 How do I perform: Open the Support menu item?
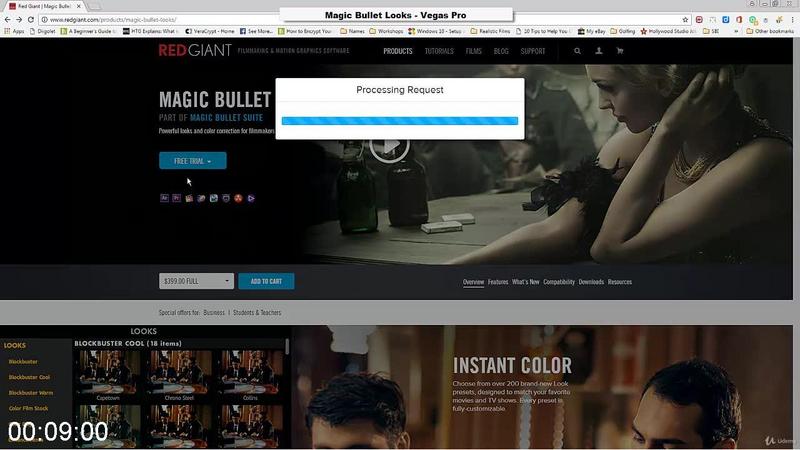coord(533,51)
